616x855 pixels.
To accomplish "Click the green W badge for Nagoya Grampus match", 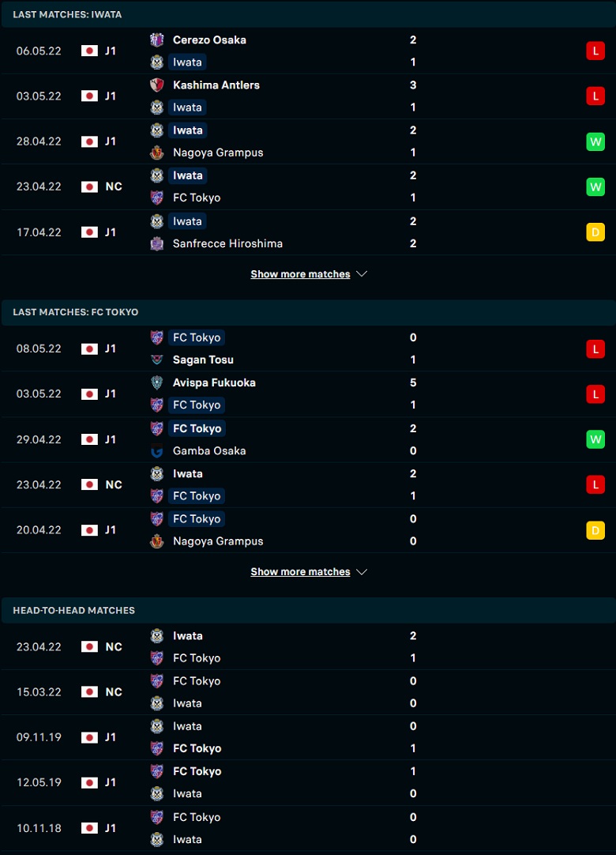I will point(595,141).
